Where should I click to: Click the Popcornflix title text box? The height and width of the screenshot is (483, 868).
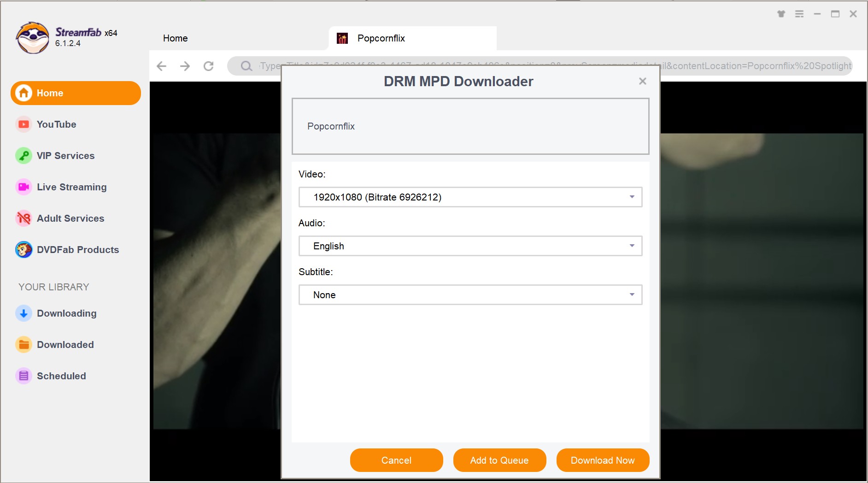(470, 126)
